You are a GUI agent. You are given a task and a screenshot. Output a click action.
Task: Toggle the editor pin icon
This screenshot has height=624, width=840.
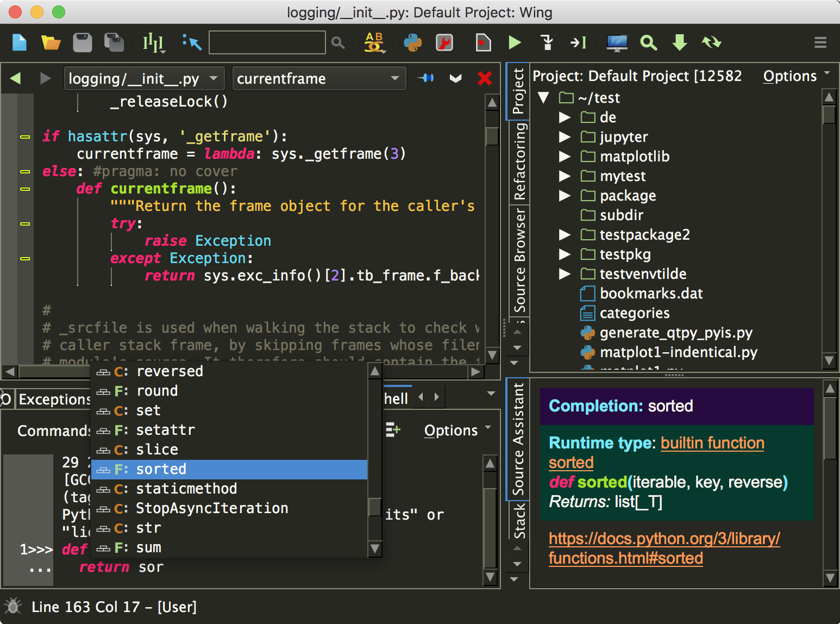pos(426,78)
